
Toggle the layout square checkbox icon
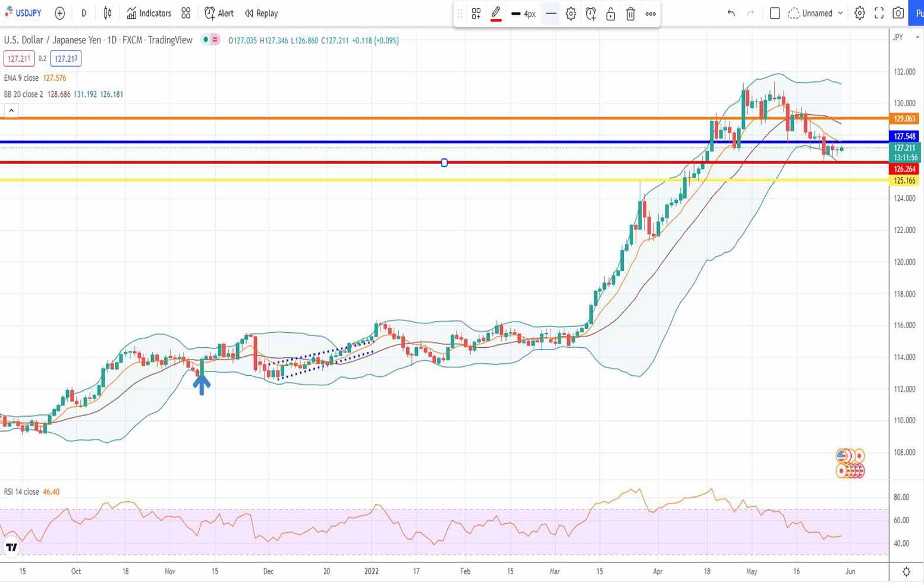pyautogui.click(x=775, y=13)
